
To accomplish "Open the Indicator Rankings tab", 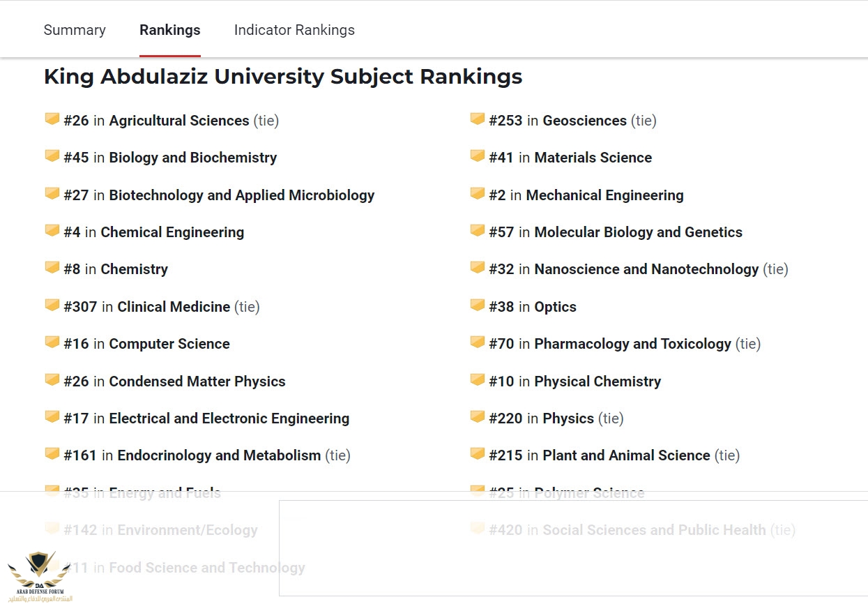I will [x=294, y=30].
